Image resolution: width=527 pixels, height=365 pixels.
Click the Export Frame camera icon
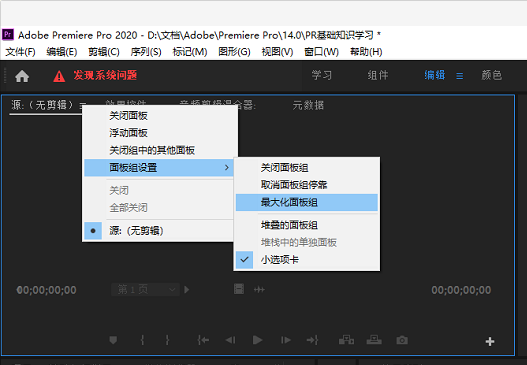[402, 340]
